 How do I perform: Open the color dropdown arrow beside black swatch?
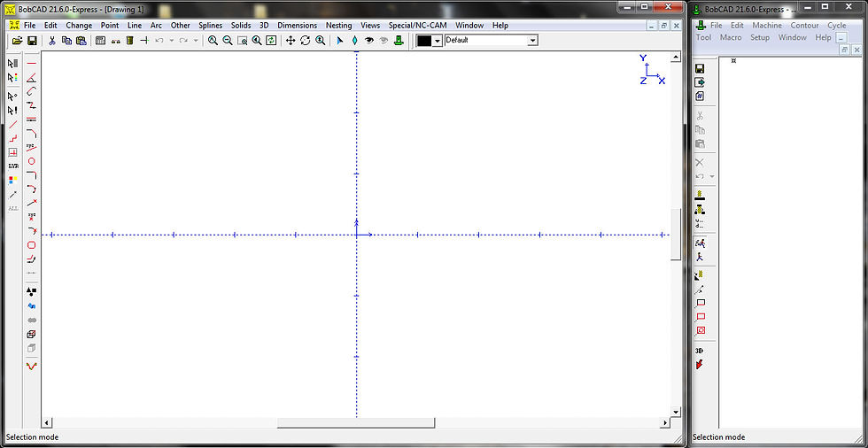438,41
